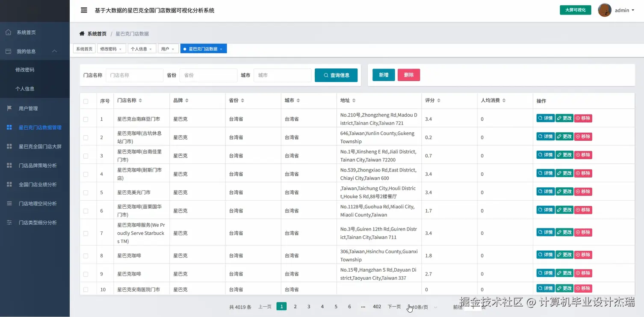Click the 全国门店业绩分析 grid icon

coord(9,184)
